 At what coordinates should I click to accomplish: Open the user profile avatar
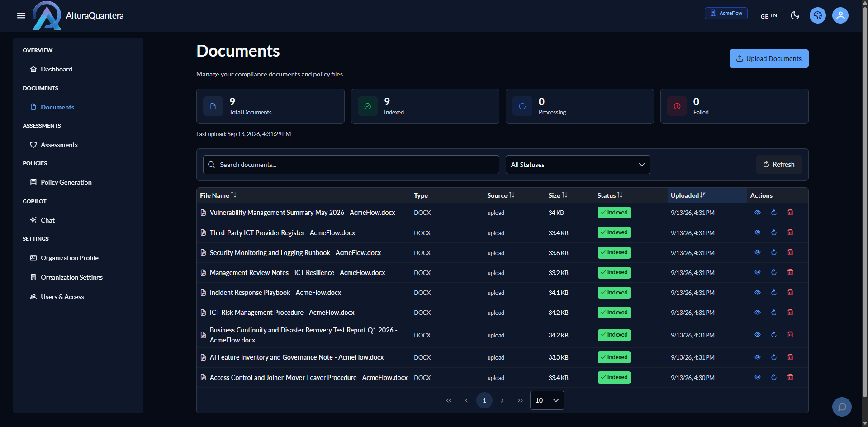(840, 15)
